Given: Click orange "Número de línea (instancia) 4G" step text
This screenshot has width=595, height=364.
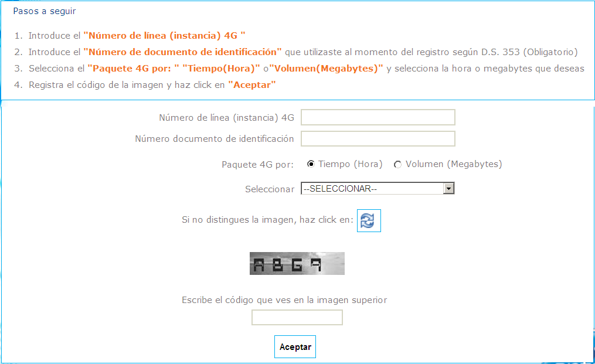Looking at the screenshot, I should pos(164,36).
